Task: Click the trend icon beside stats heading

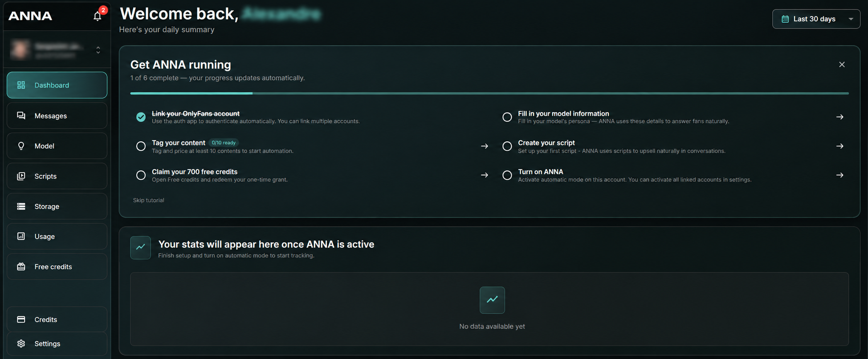Action: 140,247
